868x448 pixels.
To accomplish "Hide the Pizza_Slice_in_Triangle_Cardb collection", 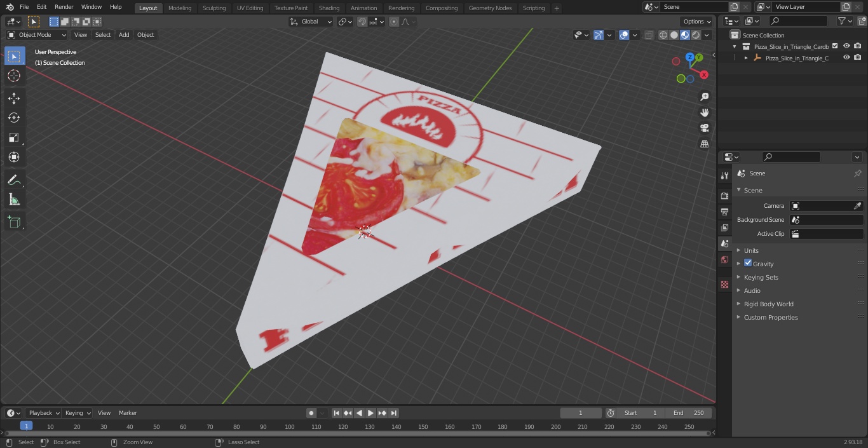I will pos(846,46).
